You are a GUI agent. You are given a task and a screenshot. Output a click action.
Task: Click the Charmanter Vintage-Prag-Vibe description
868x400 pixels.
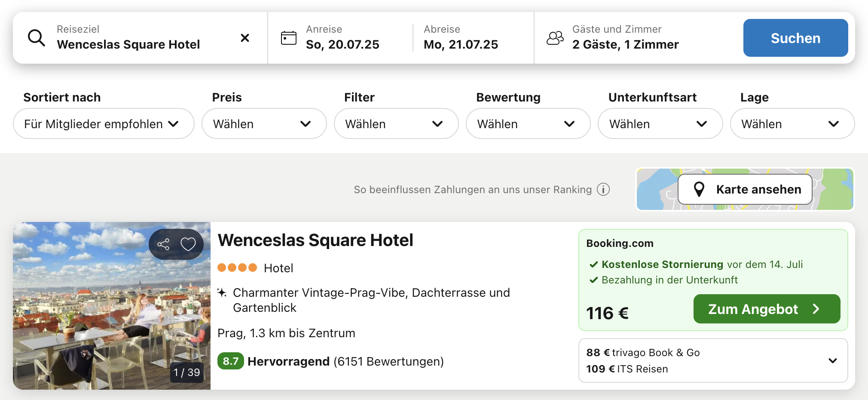tap(371, 300)
